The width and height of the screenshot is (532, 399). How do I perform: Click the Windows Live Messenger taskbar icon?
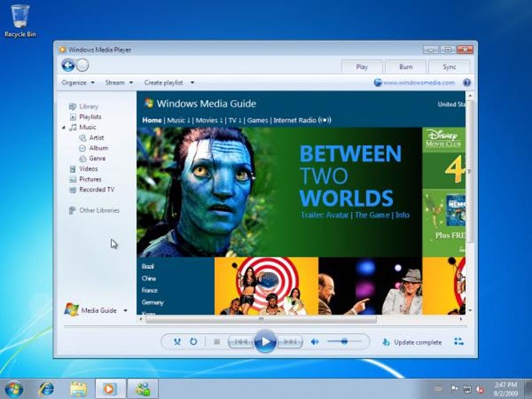(143, 389)
